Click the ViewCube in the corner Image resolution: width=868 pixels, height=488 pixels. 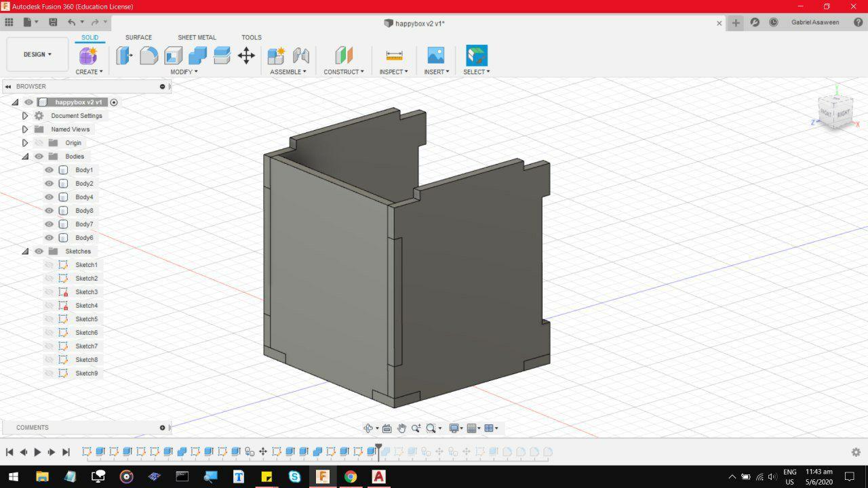(835, 111)
